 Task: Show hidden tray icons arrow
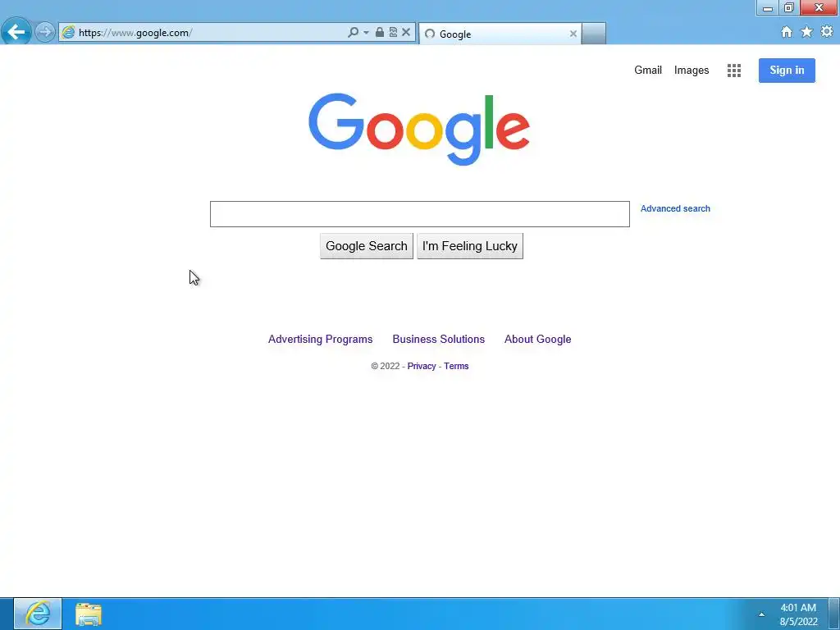(761, 614)
